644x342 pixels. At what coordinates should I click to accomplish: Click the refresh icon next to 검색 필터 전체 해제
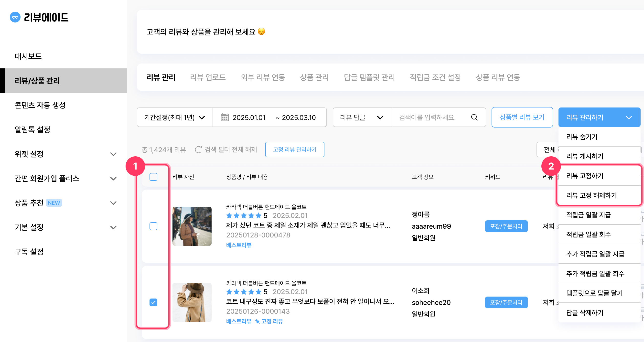pyautogui.click(x=198, y=150)
